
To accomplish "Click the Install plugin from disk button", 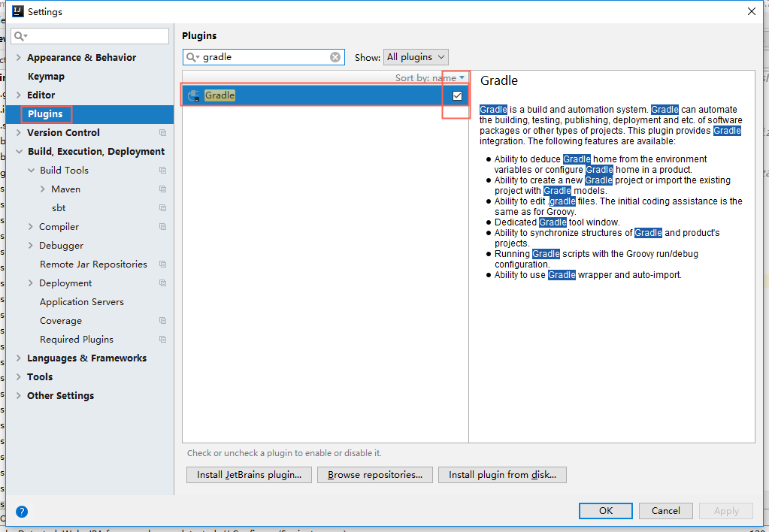I will pos(502,474).
